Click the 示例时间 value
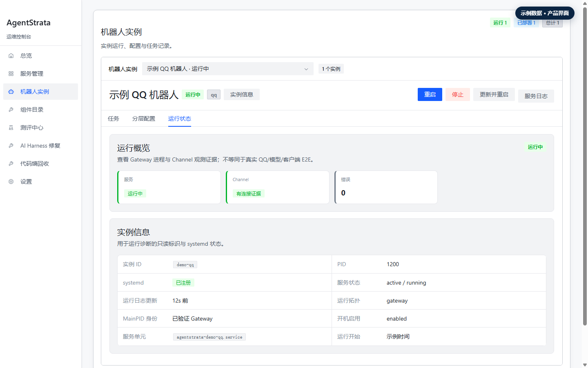This screenshot has height=368, width=588. [398, 337]
